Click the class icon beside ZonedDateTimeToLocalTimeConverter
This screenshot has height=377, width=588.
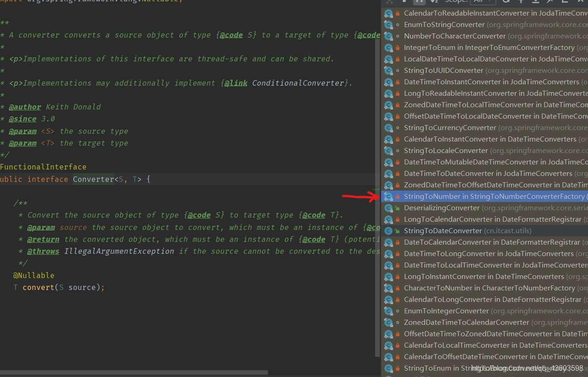[388, 105]
